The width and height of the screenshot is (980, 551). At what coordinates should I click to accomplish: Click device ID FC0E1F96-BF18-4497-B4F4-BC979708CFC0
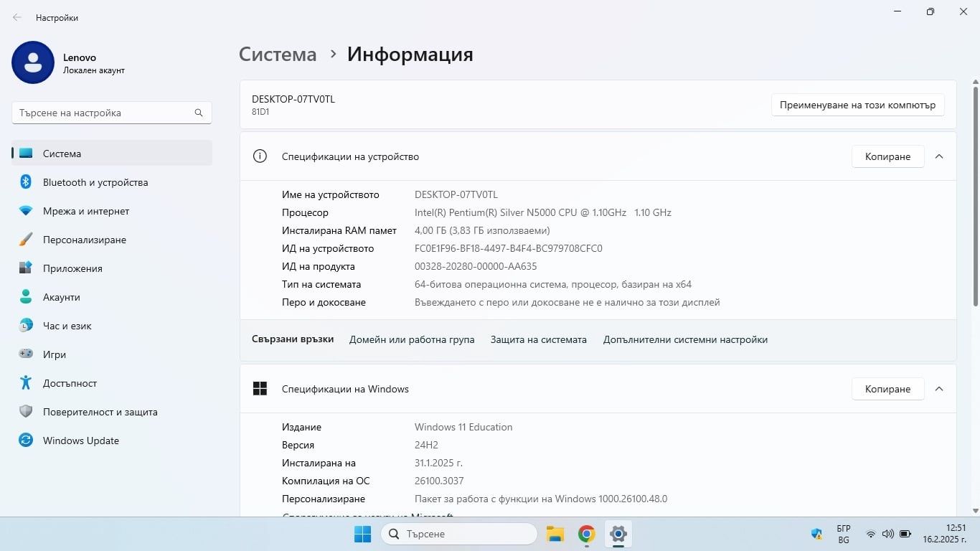(x=509, y=248)
